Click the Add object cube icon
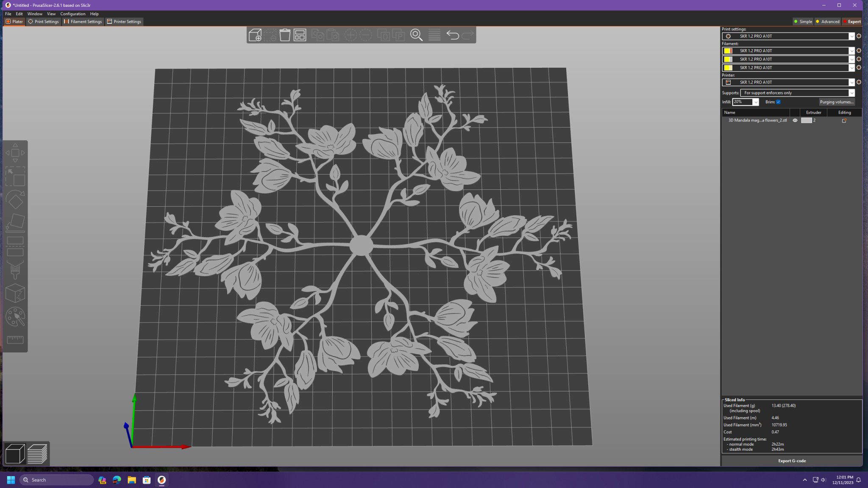 point(255,35)
